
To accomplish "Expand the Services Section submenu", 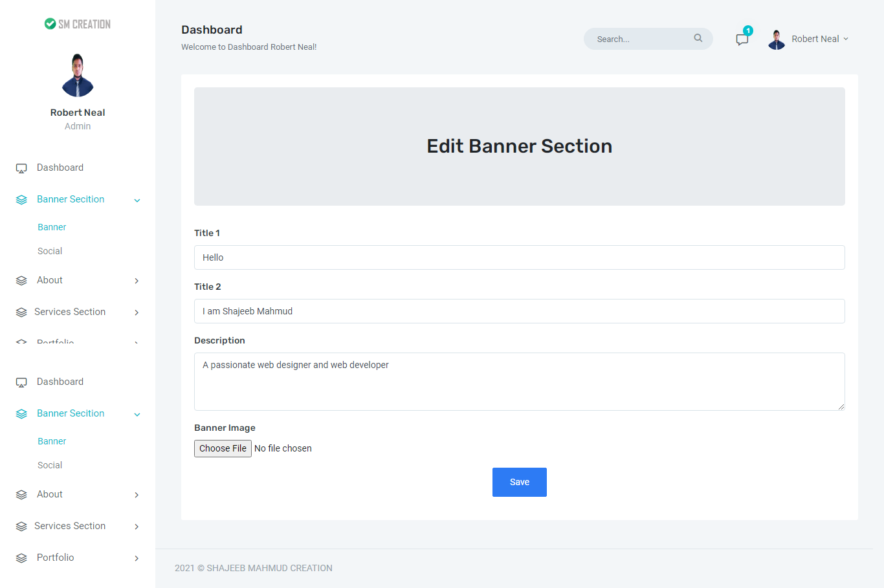I will coord(137,312).
